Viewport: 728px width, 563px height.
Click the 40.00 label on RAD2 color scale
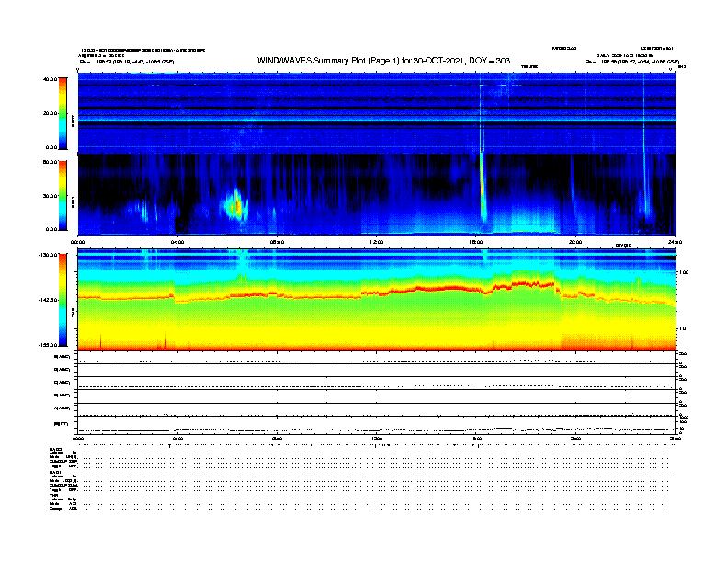pos(50,79)
